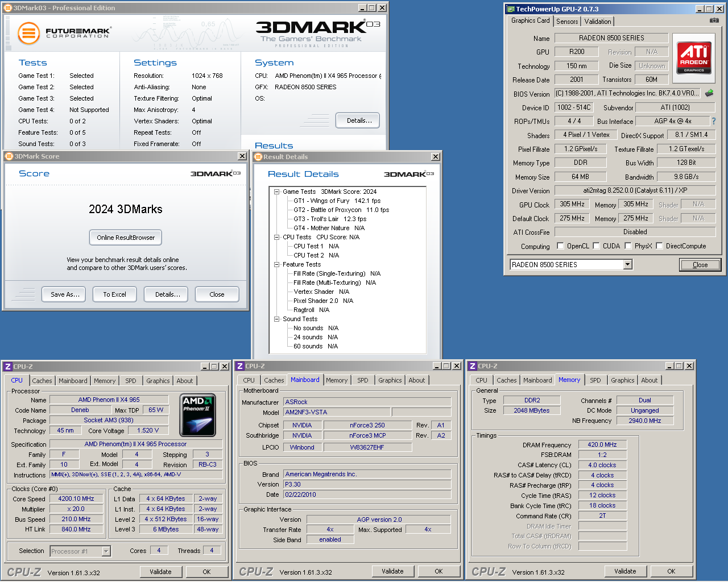Select Pixel Shader 2.0 result row
728x582 pixels.
(323, 301)
